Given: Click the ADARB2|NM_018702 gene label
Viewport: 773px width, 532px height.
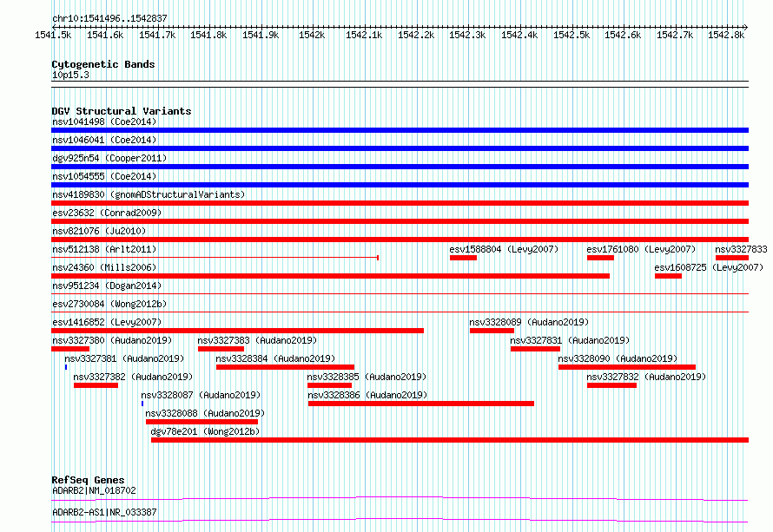Looking at the screenshot, I should pos(94,490).
